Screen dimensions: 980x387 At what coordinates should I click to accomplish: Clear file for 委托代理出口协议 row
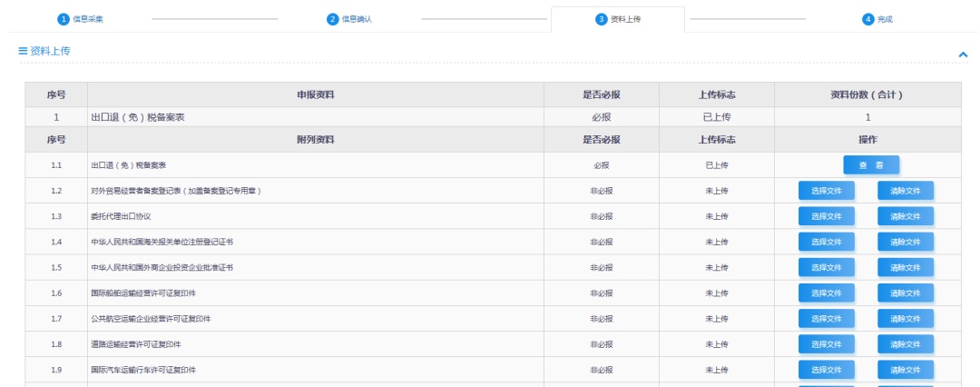(x=905, y=216)
